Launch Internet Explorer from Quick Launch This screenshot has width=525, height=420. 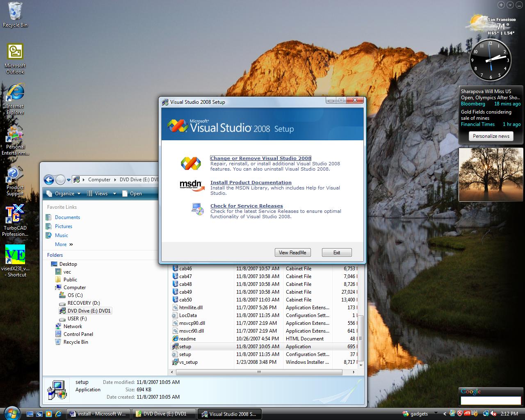(x=58, y=414)
